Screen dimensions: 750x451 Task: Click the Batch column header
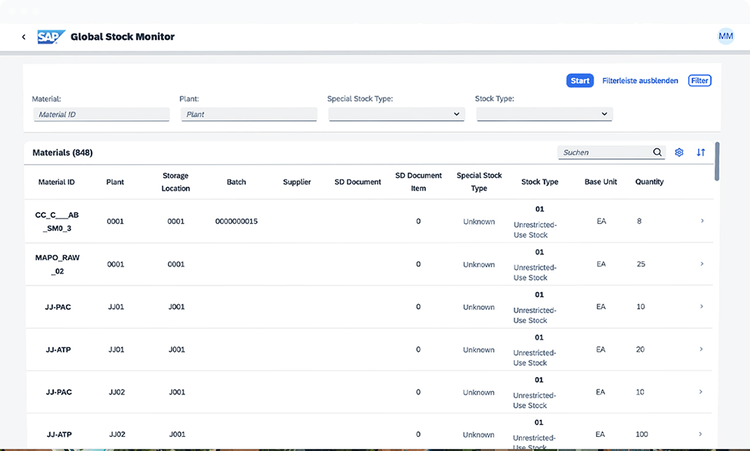coord(236,182)
